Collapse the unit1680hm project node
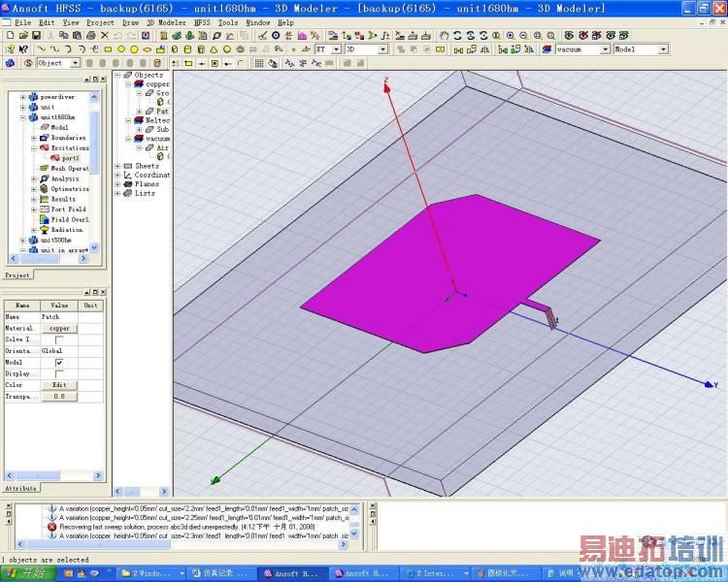The image size is (728, 582). (x=22, y=117)
